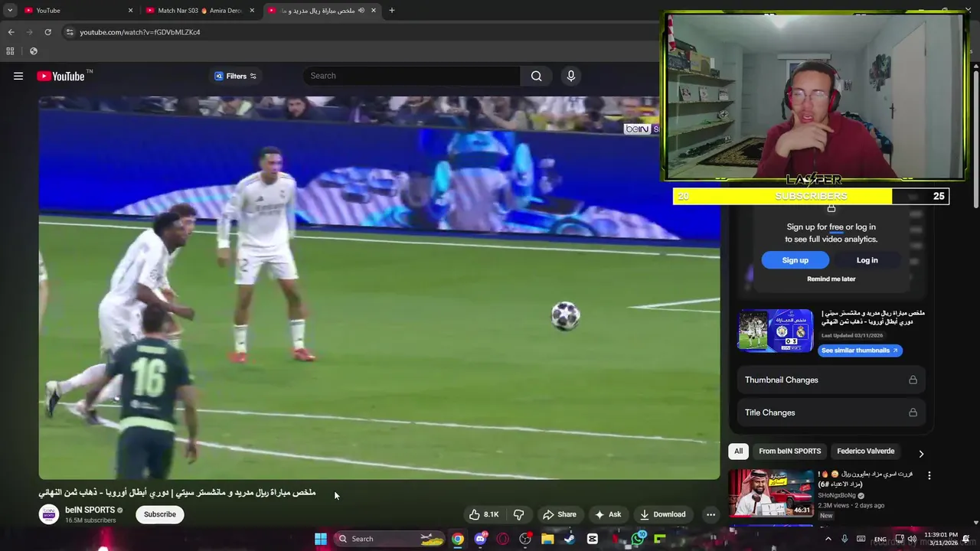Viewport: 980px width, 551px height.
Task: Close the first YouTube tab
Action: (130, 11)
